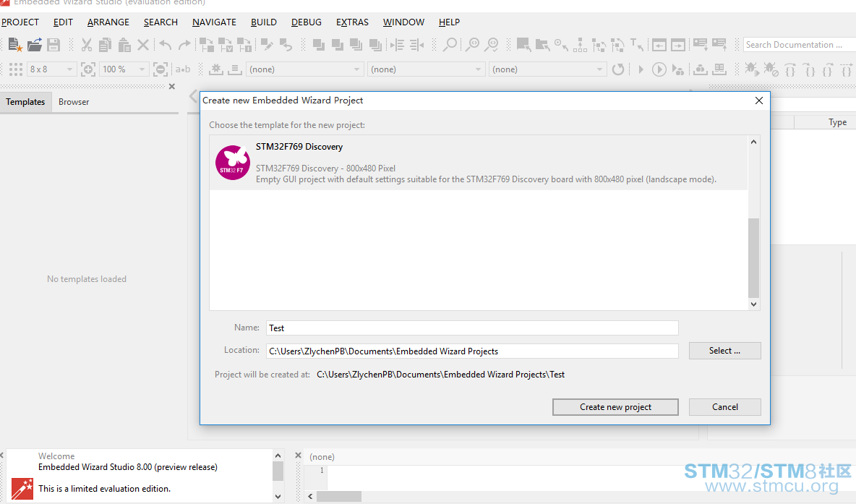Click the magnifier Search icon

pyautogui.click(x=450, y=45)
